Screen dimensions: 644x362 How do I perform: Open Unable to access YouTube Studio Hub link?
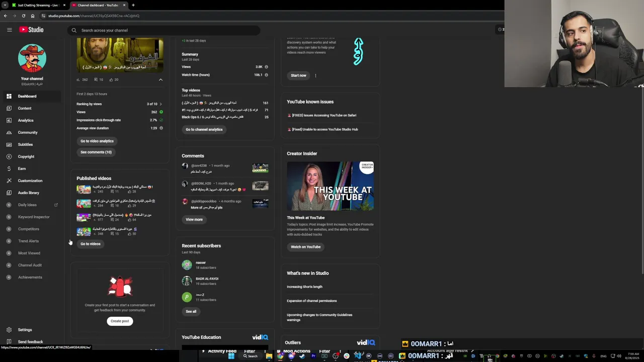coord(325,129)
